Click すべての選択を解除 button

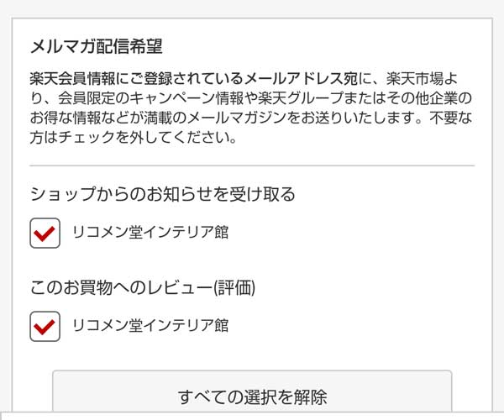click(x=252, y=396)
